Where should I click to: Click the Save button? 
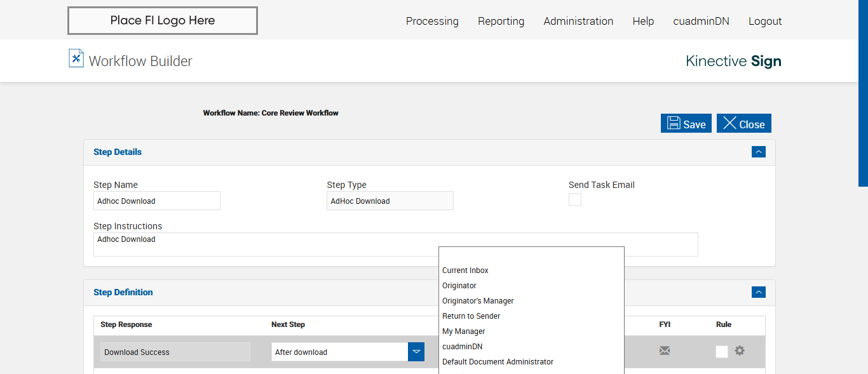coord(686,124)
